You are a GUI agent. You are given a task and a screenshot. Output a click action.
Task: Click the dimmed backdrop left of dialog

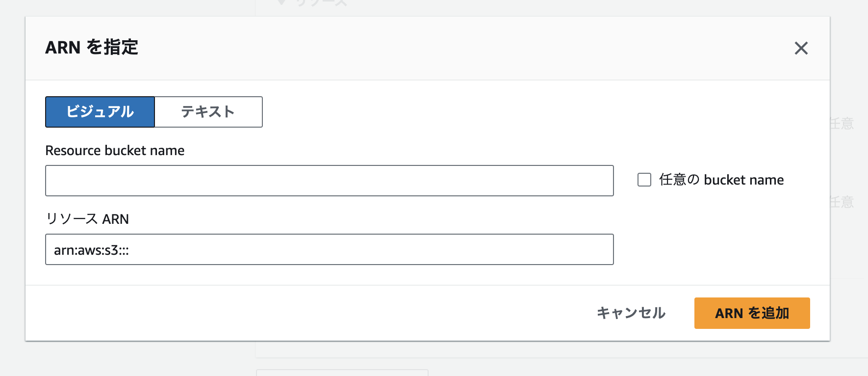click(12, 187)
